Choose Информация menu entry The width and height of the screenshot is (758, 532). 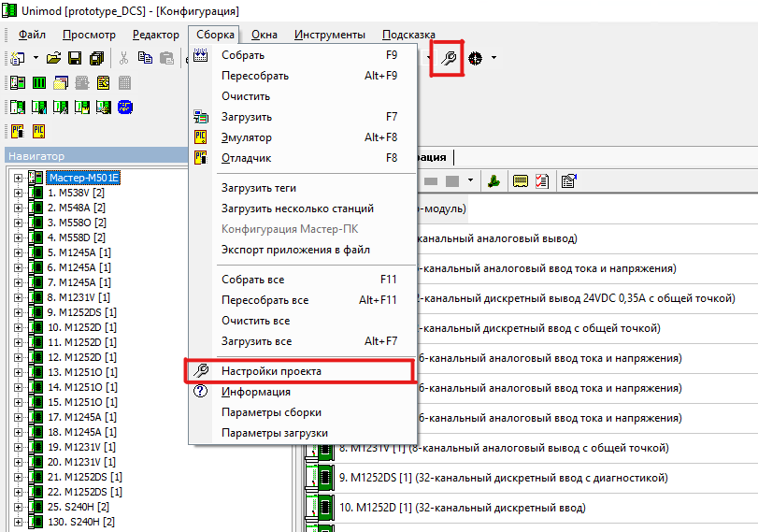coord(303,392)
